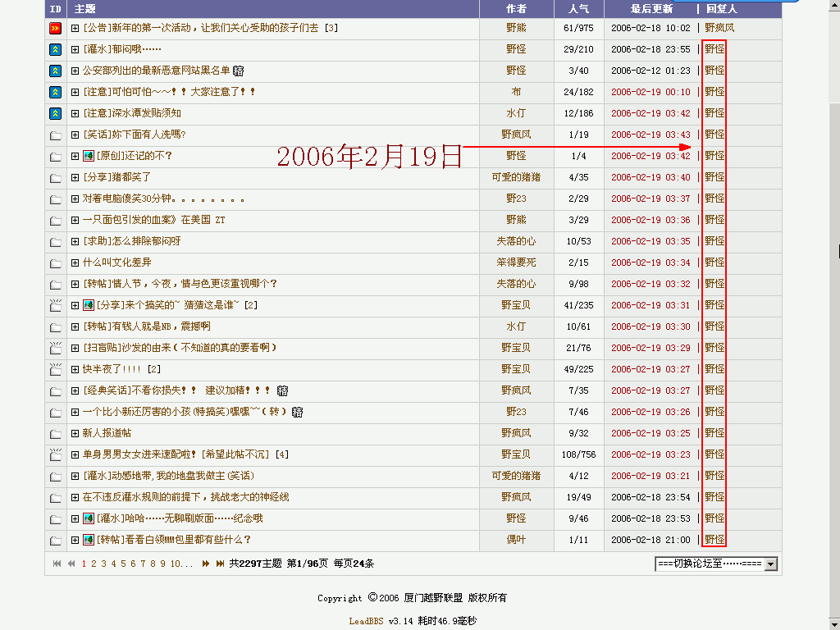840x630 pixels.
Task: Click the 精 badge on 公安部 blacklist thread
Action: (x=238, y=71)
